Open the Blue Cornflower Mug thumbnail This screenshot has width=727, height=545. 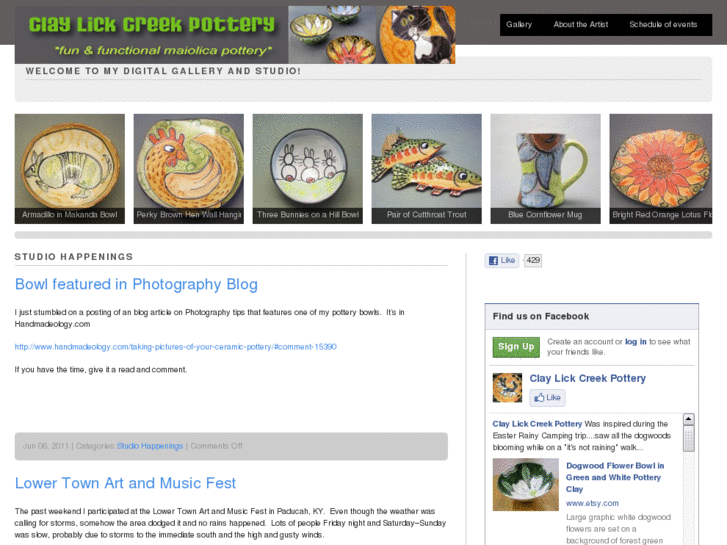pyautogui.click(x=545, y=169)
